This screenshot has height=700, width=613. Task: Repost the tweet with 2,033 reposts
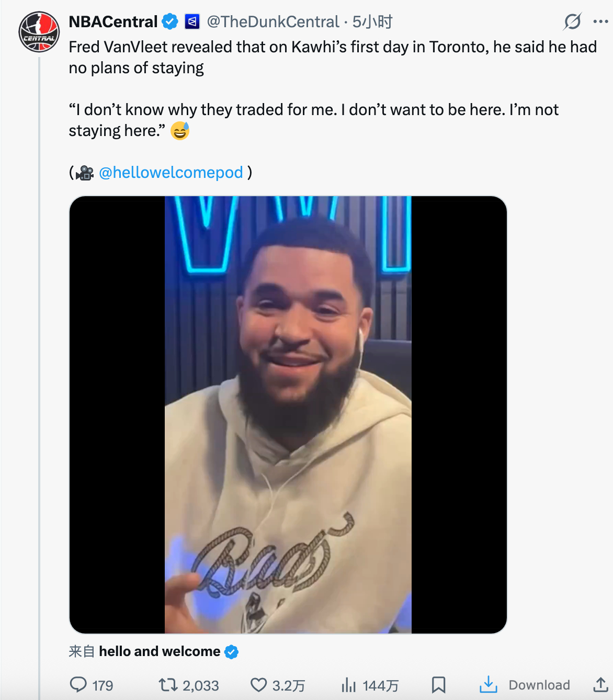168,685
